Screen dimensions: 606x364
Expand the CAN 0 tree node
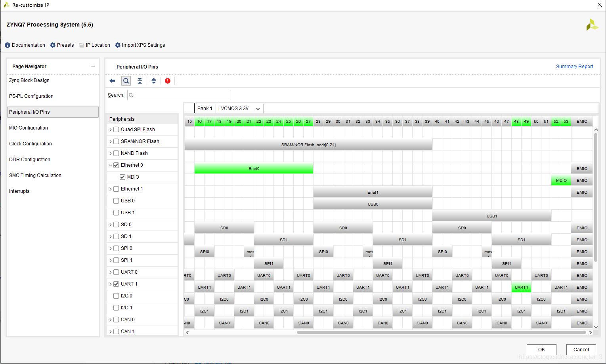[111, 320]
